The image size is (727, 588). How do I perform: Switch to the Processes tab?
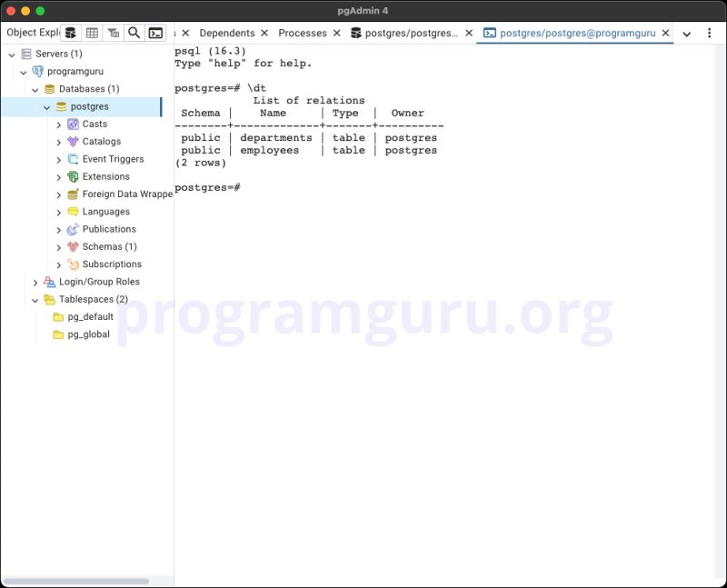[x=303, y=33]
